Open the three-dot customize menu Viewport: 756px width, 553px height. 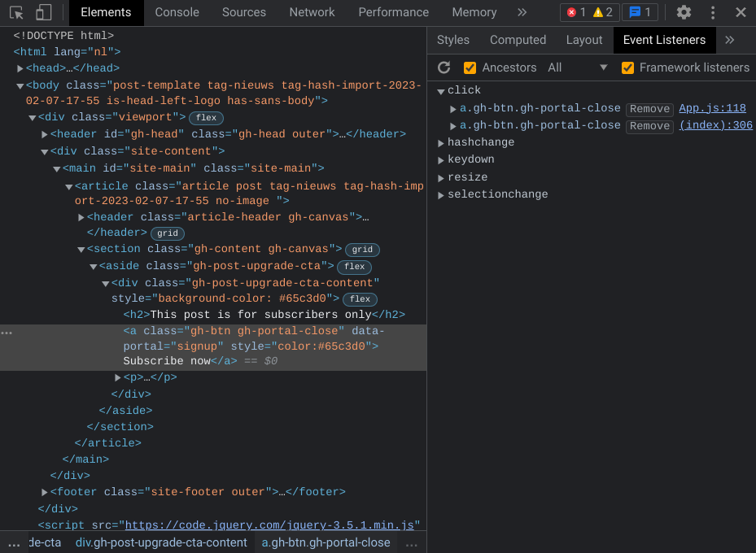[713, 12]
